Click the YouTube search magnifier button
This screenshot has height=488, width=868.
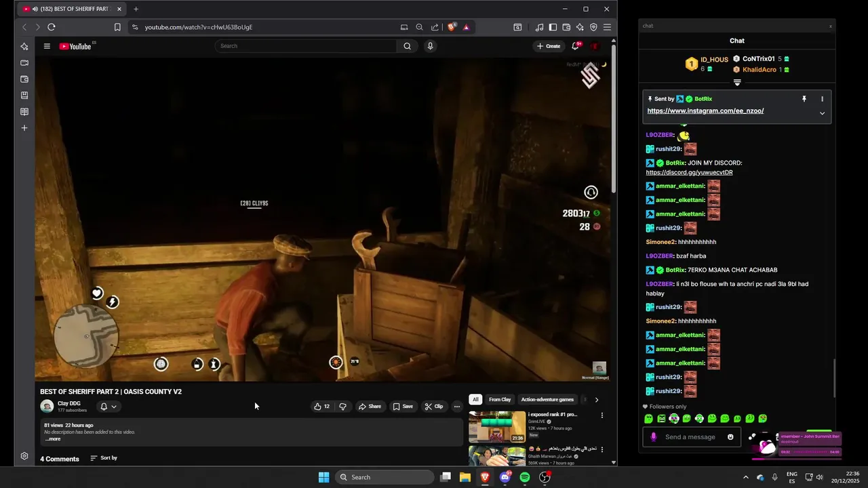coord(407,46)
